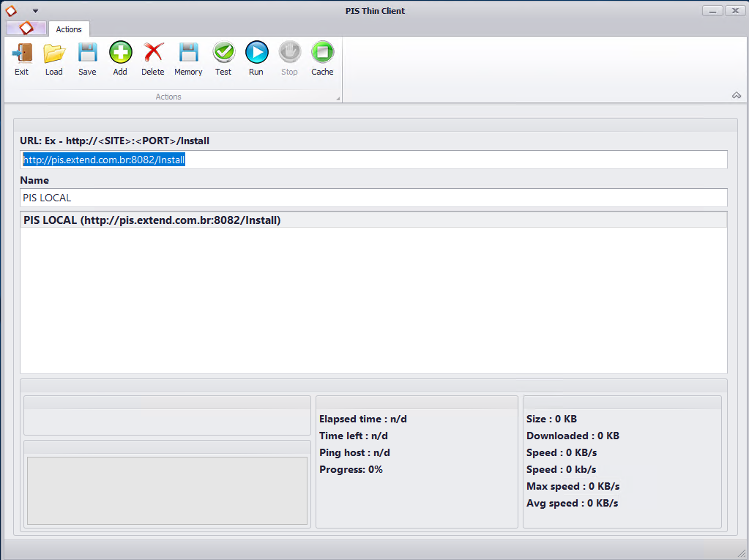The image size is (749, 560).
Task: Open the application menu orange diamond button
Action: pyautogui.click(x=26, y=28)
